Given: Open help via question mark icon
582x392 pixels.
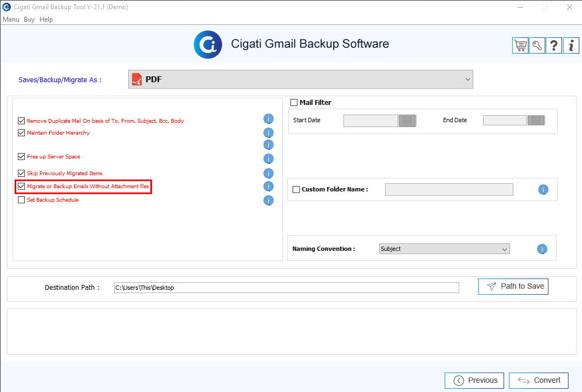Looking at the screenshot, I should click(554, 45).
